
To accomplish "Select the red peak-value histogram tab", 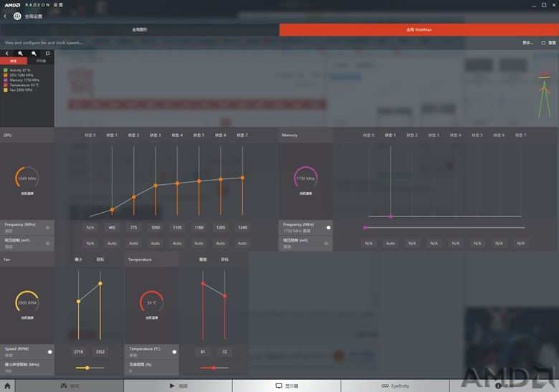I will [x=14, y=61].
